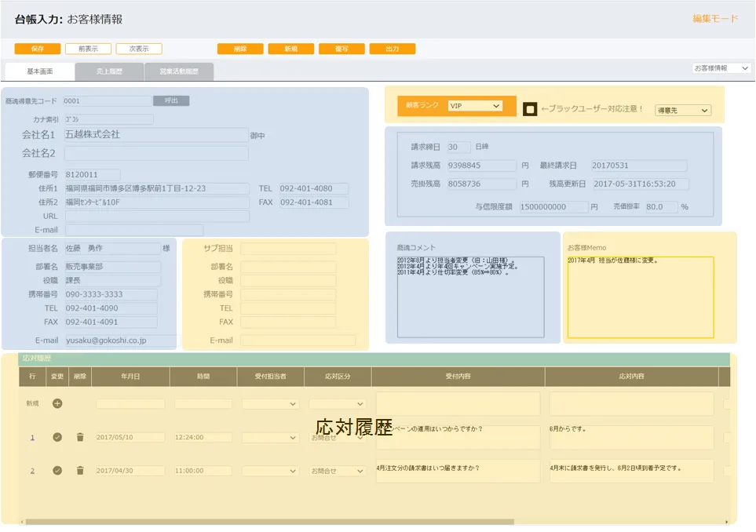This screenshot has width=756, height=532.
Task: Open 受付担当者 dropdown in the 新規 row
Action: click(x=270, y=404)
